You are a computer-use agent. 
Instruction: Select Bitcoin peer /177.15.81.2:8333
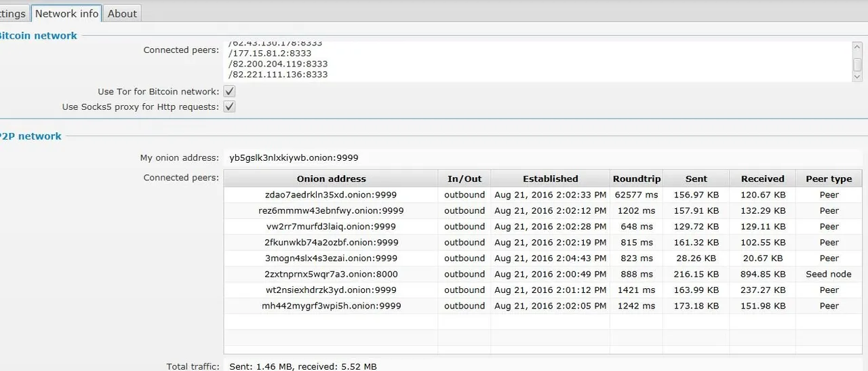(x=270, y=53)
